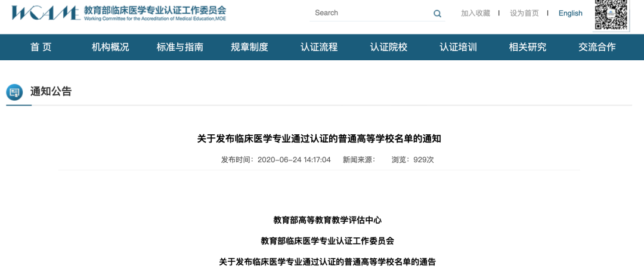Screen dimensions: 644x269
Task: Switch to the English site
Action: click(x=571, y=13)
